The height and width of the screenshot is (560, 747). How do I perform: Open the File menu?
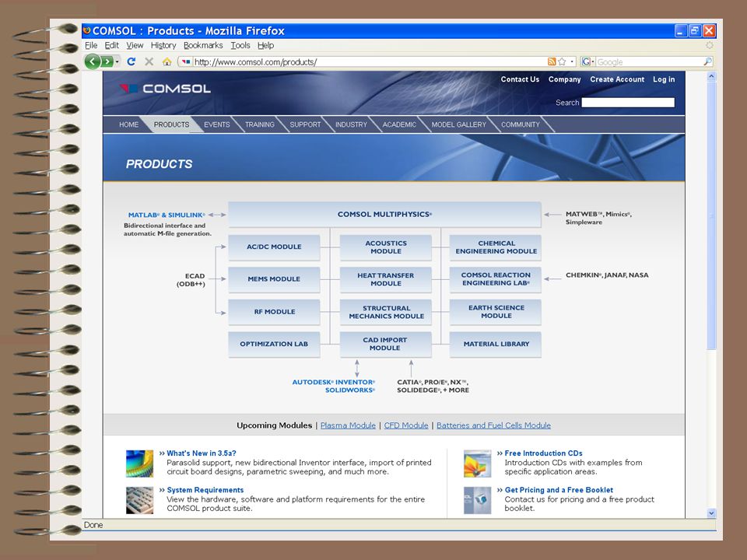coord(91,45)
